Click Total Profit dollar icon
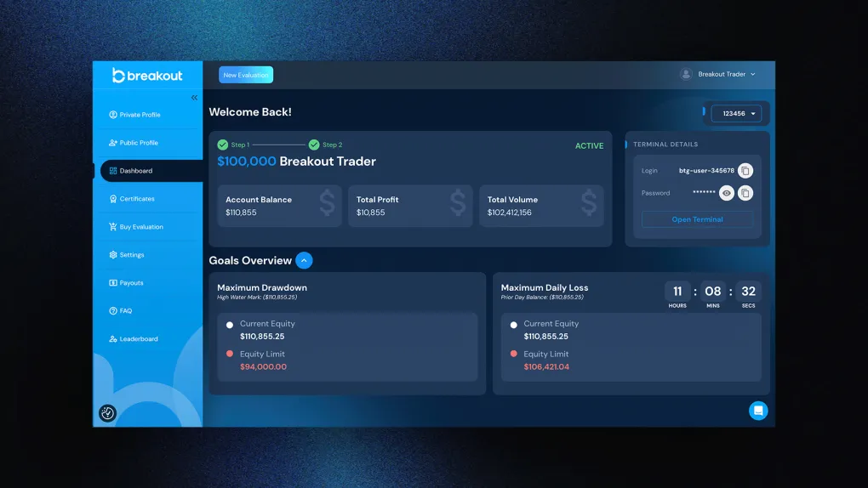Screen dimensions: 868x488 pos(458,203)
